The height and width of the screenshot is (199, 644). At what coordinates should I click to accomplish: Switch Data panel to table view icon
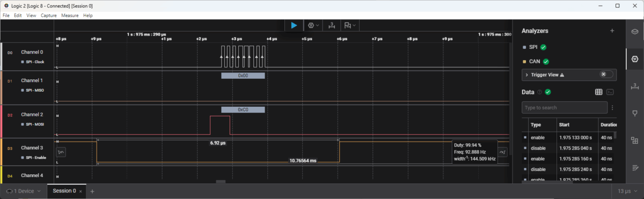pyautogui.click(x=599, y=92)
